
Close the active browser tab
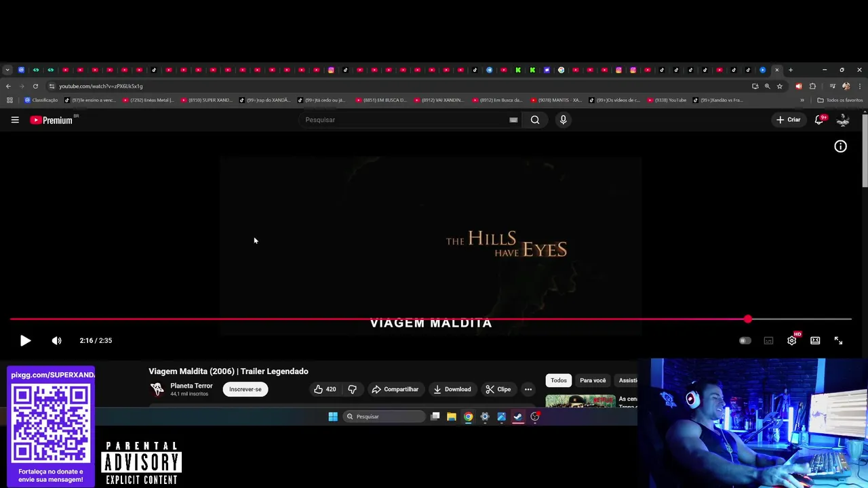pyautogui.click(x=777, y=70)
